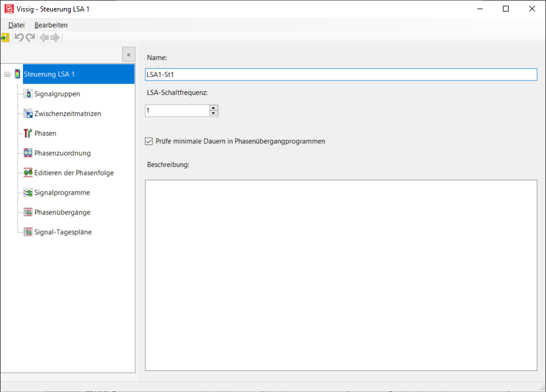Click the Signalgruppen tree icon
546x392 pixels.
(28, 94)
